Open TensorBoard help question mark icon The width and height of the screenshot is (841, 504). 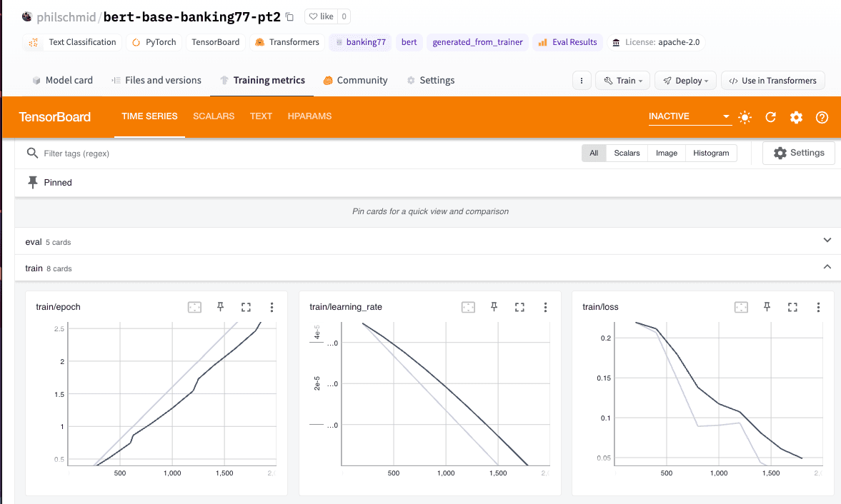point(822,117)
